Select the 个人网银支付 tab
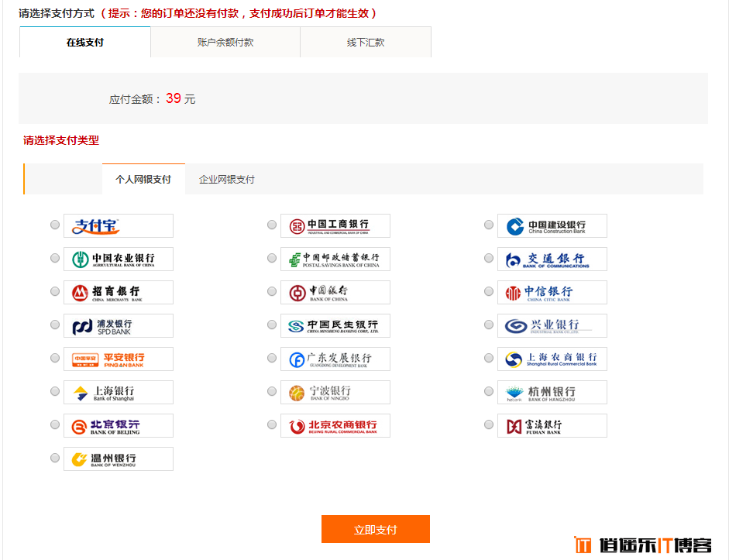This screenshot has width=729, height=560. click(x=143, y=180)
